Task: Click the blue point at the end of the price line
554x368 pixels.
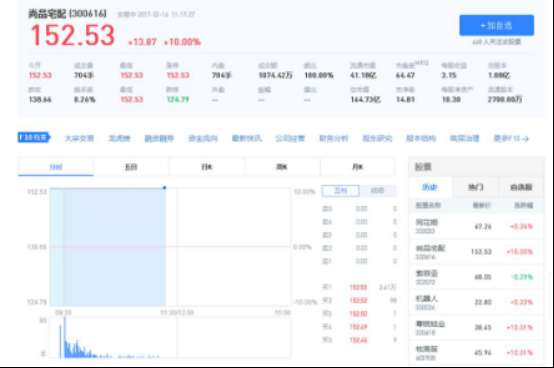Action: tap(164, 188)
